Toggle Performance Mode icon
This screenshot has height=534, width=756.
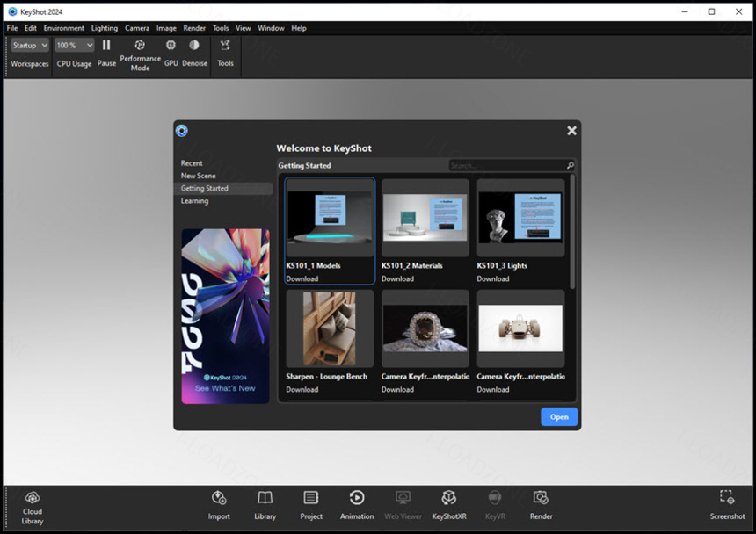click(x=140, y=45)
